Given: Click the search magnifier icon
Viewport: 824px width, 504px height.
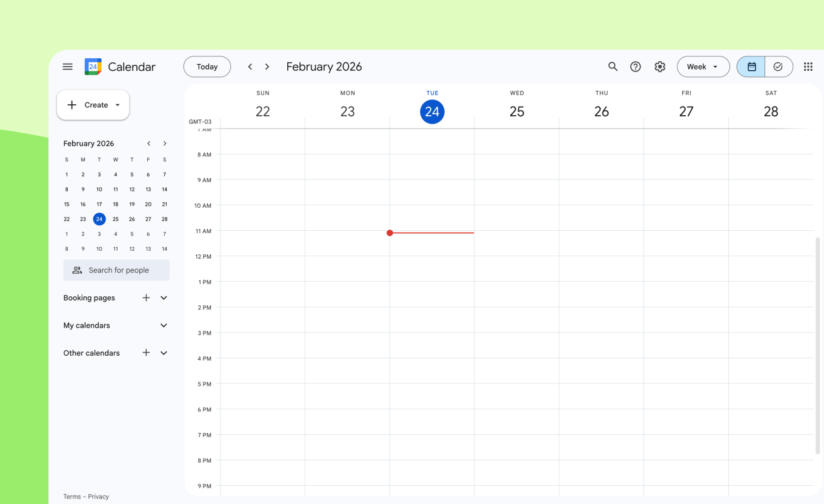Looking at the screenshot, I should [x=613, y=67].
